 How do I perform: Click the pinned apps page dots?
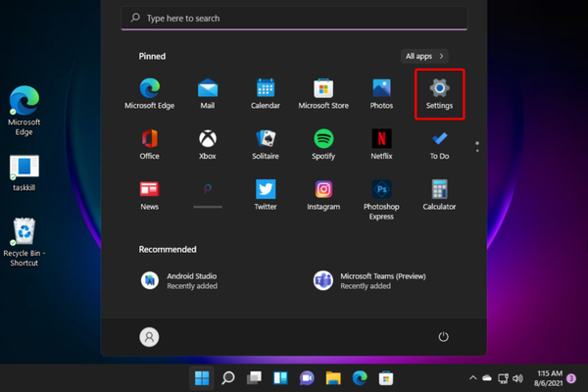pos(477,146)
